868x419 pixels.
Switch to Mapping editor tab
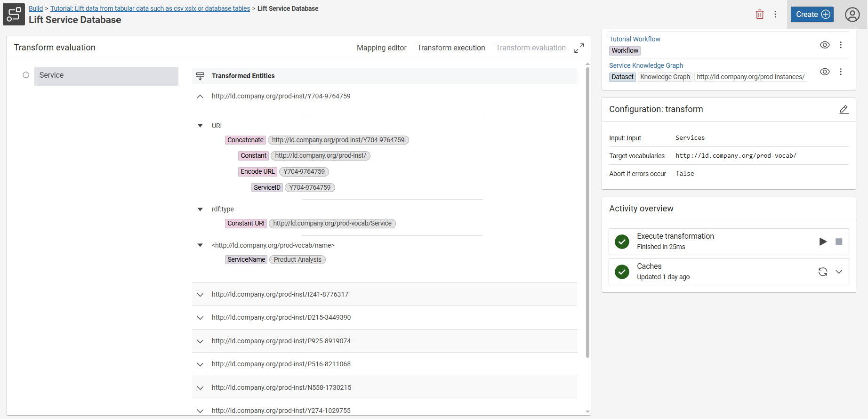pyautogui.click(x=381, y=48)
